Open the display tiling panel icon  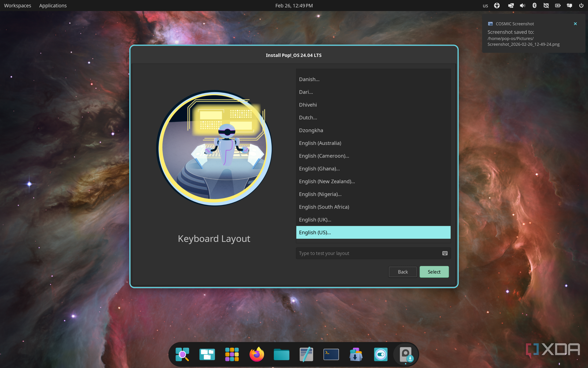point(511,5)
